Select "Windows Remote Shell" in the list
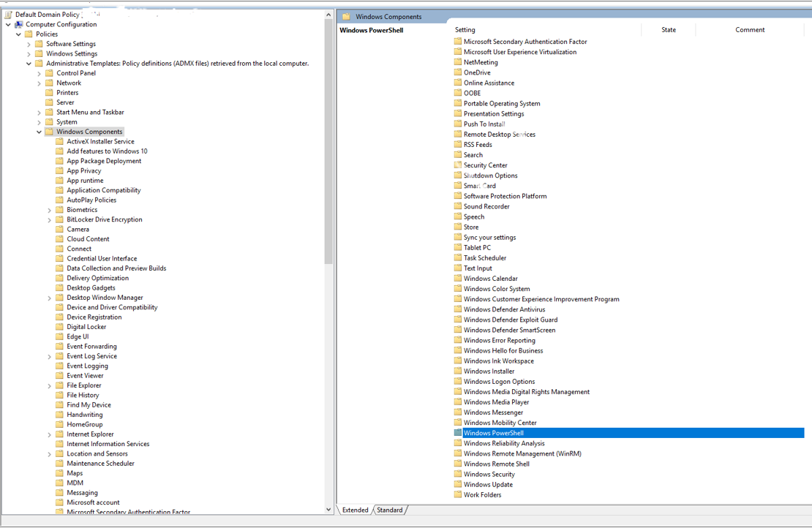 click(497, 464)
